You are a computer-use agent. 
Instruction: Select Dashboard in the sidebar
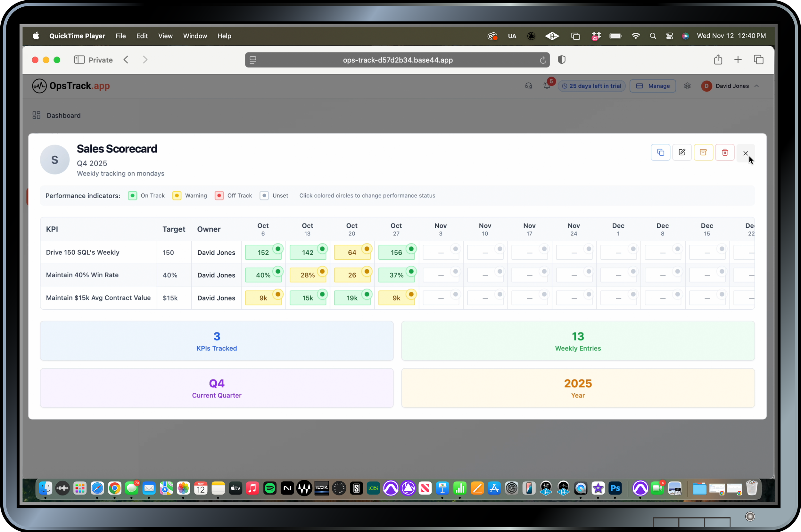click(63, 115)
